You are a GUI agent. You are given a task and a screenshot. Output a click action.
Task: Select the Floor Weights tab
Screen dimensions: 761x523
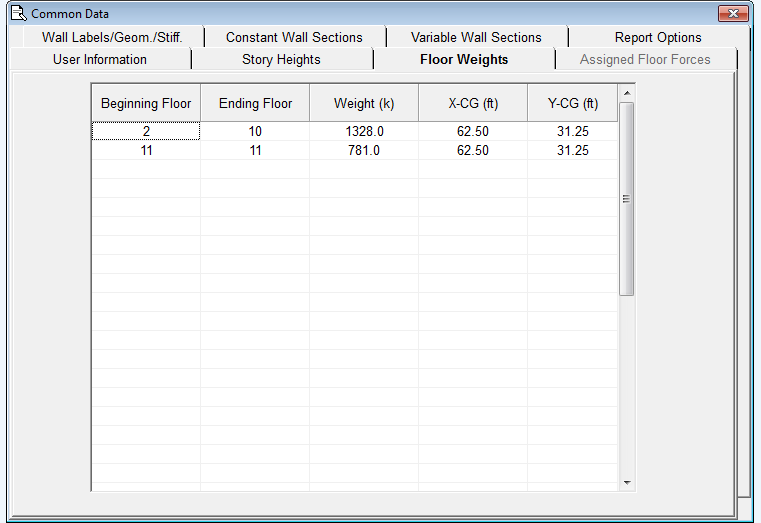pyautogui.click(x=464, y=59)
